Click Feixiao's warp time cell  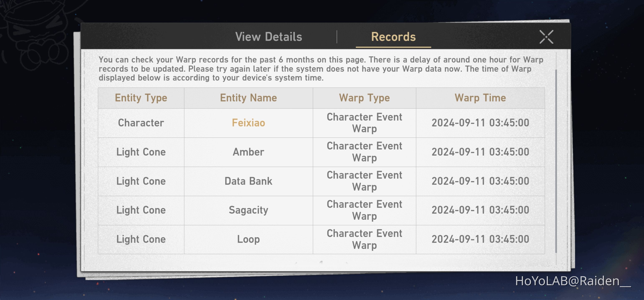tap(480, 123)
